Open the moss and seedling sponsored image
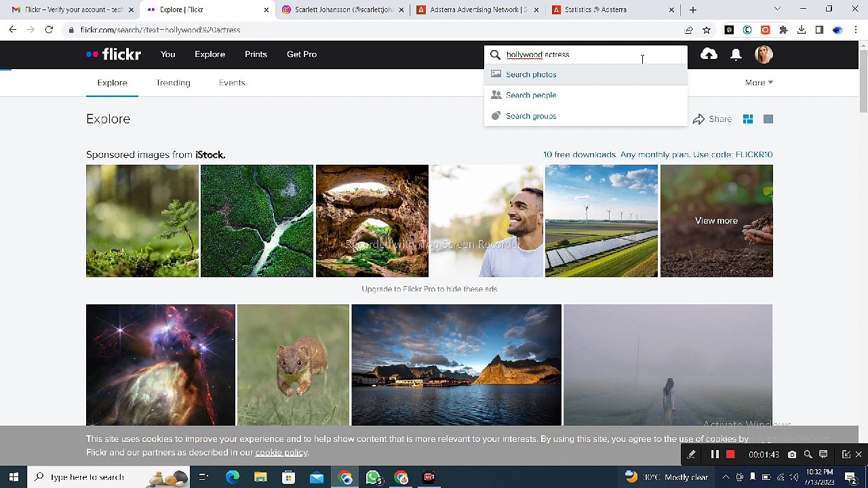868x488 pixels. coord(142,221)
